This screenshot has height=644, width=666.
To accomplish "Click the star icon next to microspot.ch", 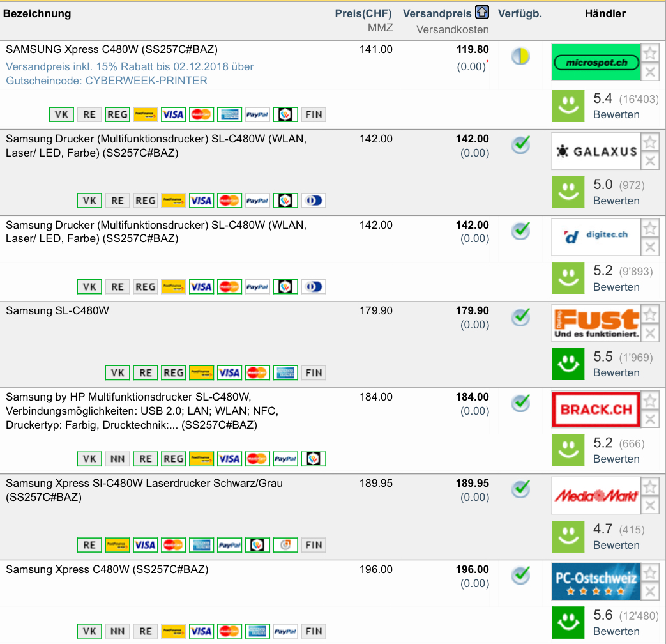I will [649, 54].
